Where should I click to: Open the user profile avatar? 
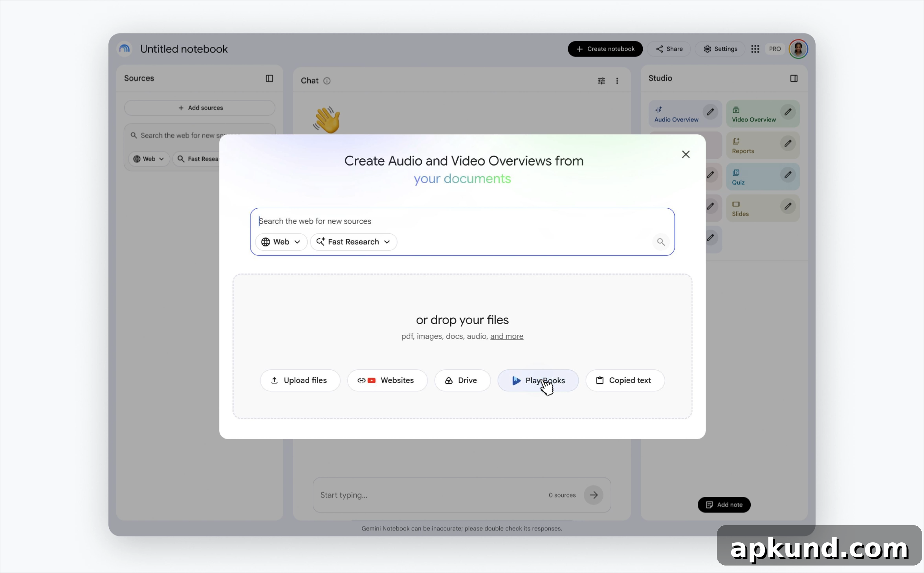click(798, 49)
